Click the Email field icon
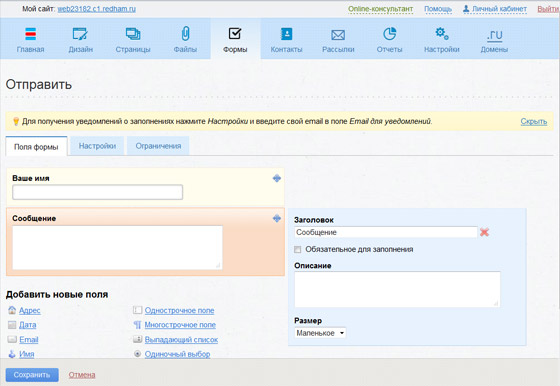The width and height of the screenshot is (560, 386). [12, 339]
